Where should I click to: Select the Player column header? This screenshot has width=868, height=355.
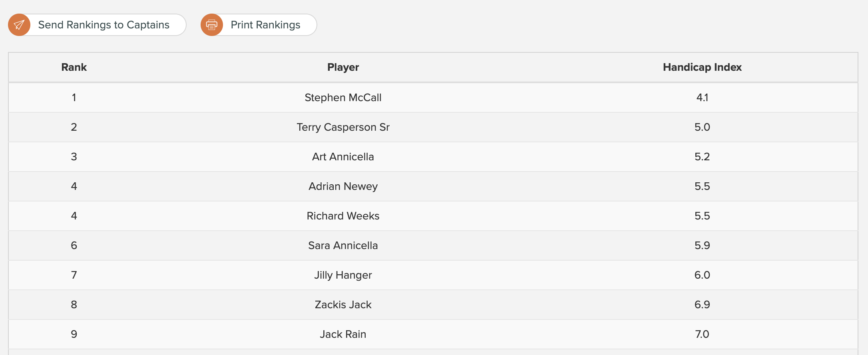[343, 67]
